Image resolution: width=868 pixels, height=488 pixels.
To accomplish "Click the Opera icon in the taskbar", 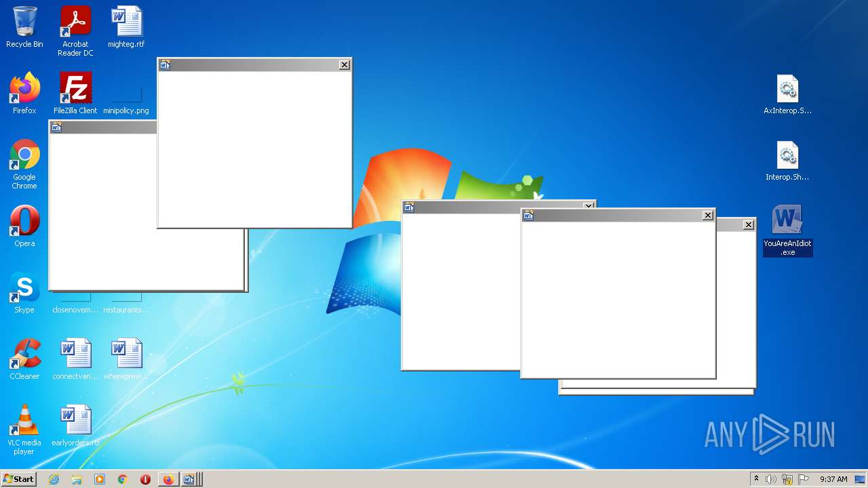I will coord(145,479).
